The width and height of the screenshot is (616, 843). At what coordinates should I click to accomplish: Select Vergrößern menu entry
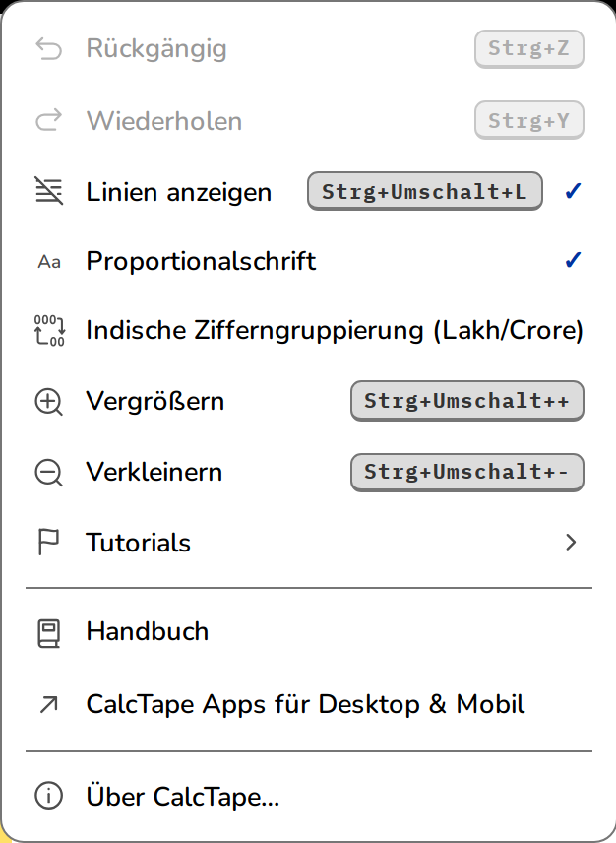click(309, 401)
